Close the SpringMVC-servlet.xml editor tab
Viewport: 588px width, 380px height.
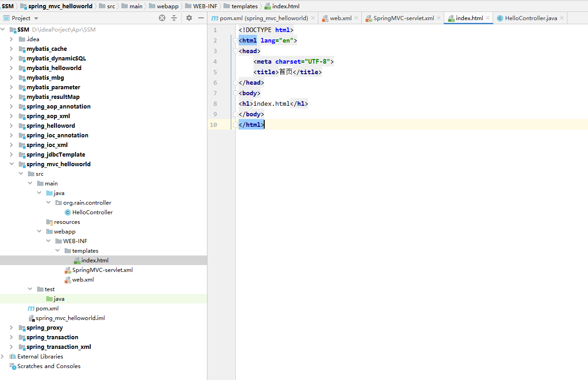[x=439, y=18]
